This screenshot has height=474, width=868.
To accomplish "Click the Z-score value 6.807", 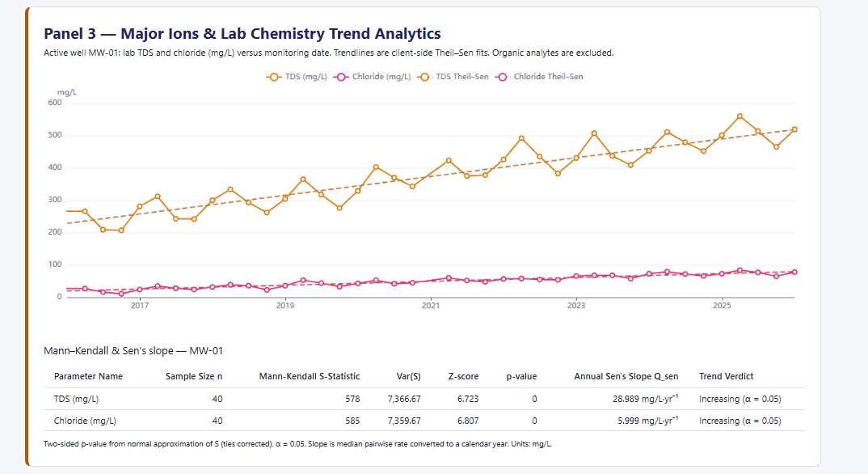I will pyautogui.click(x=468, y=421).
